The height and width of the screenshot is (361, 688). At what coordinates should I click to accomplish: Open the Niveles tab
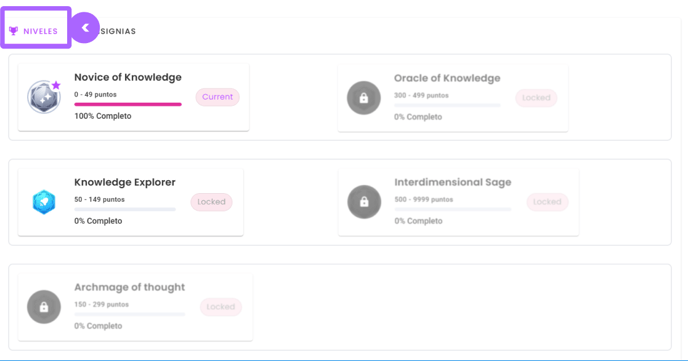(36, 28)
